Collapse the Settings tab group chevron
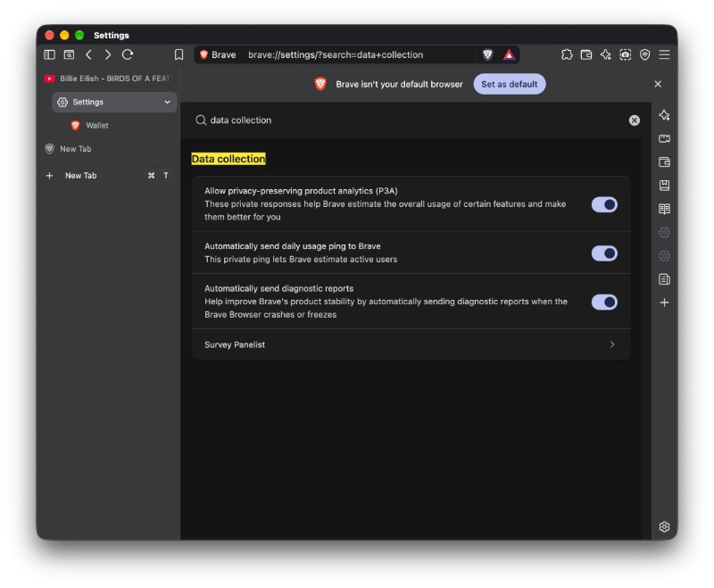The width and height of the screenshot is (714, 588). (167, 102)
